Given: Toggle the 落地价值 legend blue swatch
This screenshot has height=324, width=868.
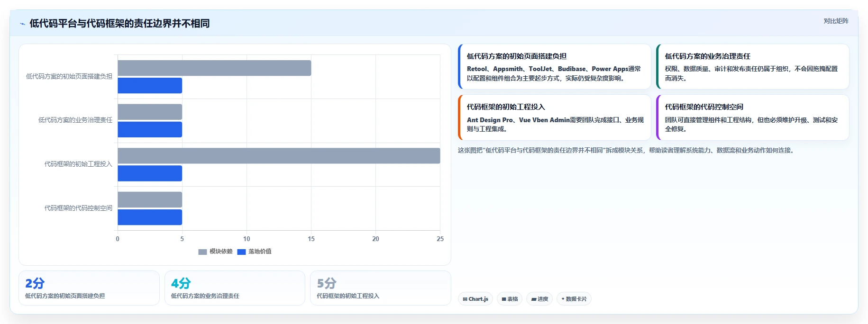Looking at the screenshot, I should pyautogui.click(x=241, y=252).
